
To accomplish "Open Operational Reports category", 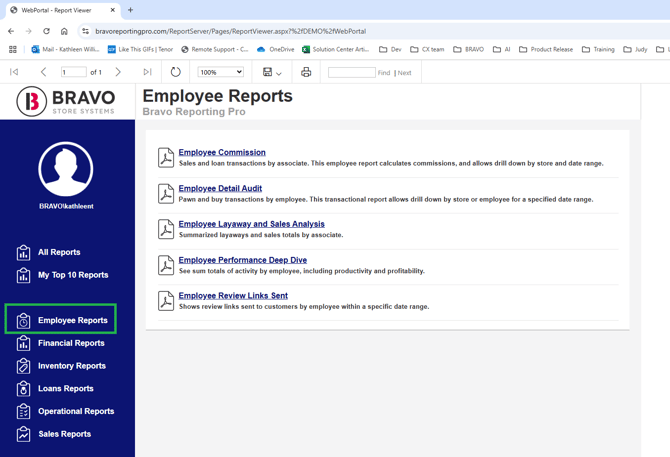I will (76, 411).
